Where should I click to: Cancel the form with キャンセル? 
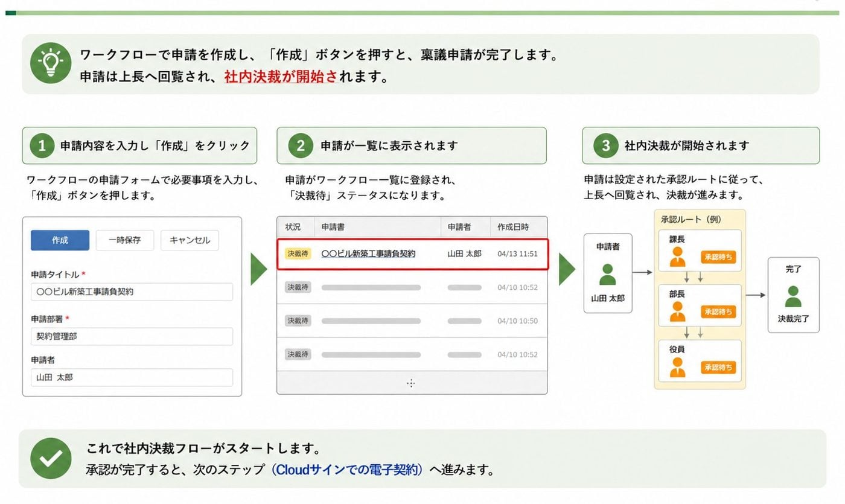[190, 240]
